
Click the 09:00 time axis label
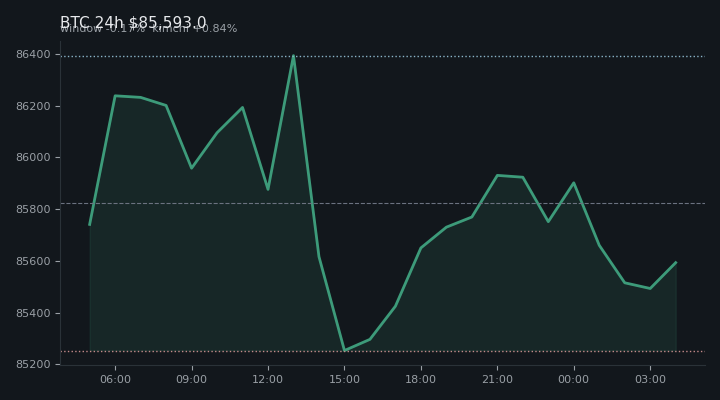point(191,379)
